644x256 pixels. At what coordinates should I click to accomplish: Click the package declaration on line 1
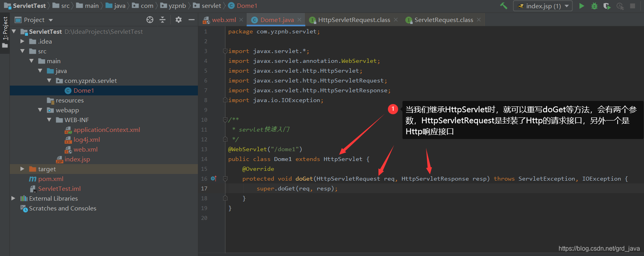pyautogui.click(x=274, y=31)
